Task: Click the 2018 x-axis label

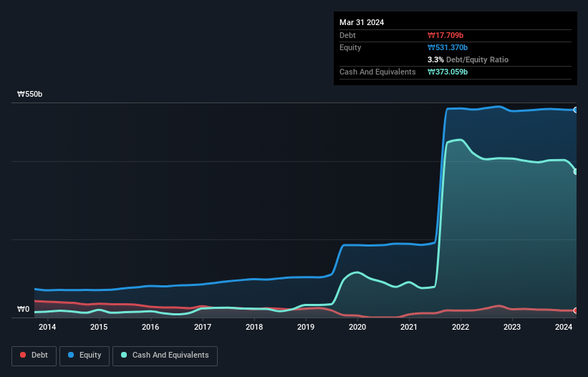Action: click(254, 327)
